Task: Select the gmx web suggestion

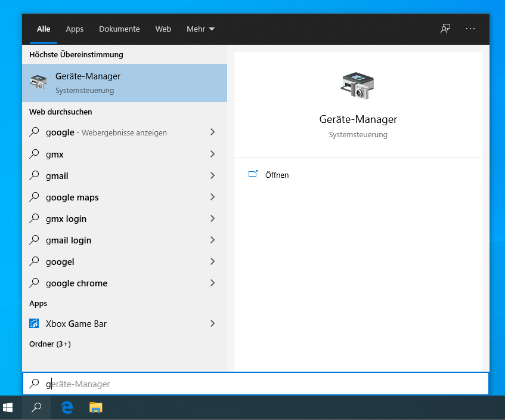Action: point(125,154)
